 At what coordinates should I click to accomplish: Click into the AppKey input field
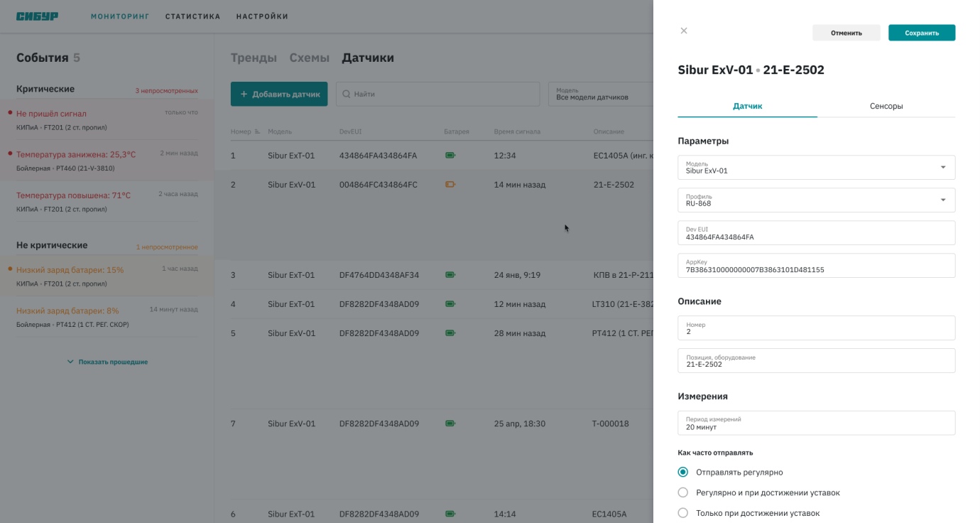click(x=817, y=266)
